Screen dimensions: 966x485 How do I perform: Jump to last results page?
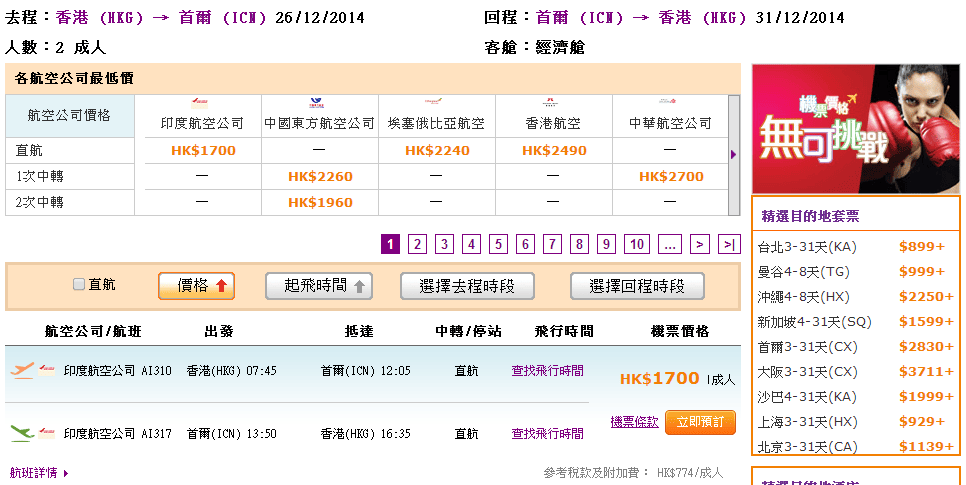pos(730,244)
